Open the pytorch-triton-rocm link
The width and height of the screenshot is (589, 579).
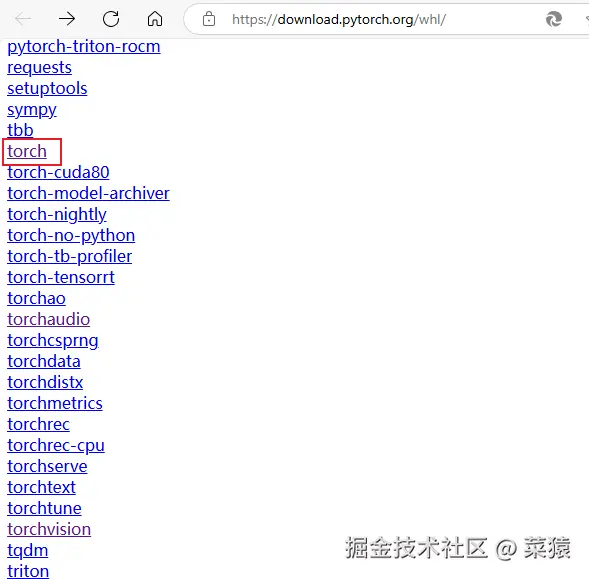tap(84, 47)
